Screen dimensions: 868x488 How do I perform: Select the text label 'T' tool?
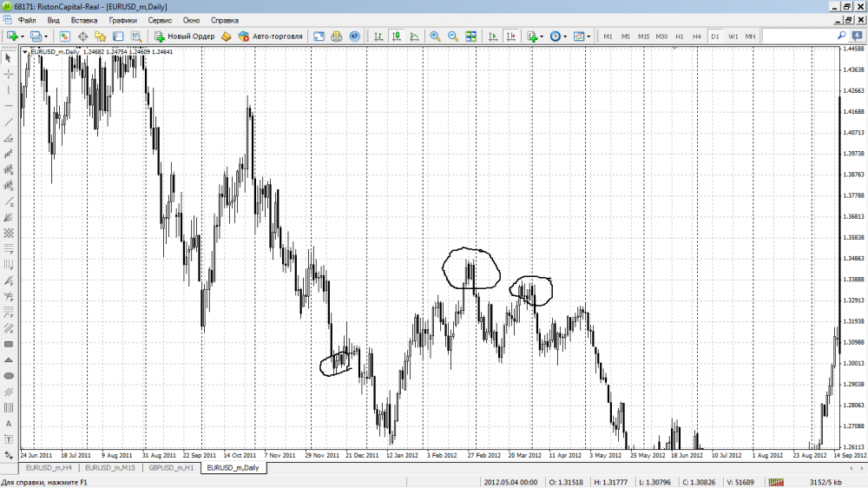(9, 440)
